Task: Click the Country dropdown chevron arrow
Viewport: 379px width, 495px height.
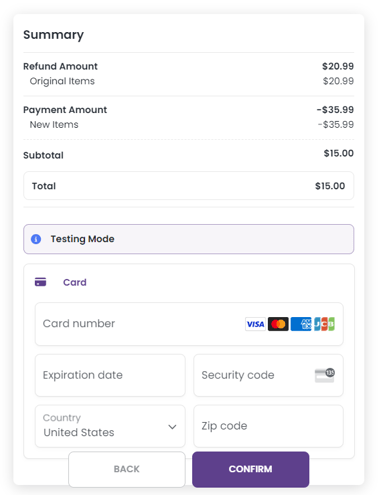Action: (x=172, y=427)
